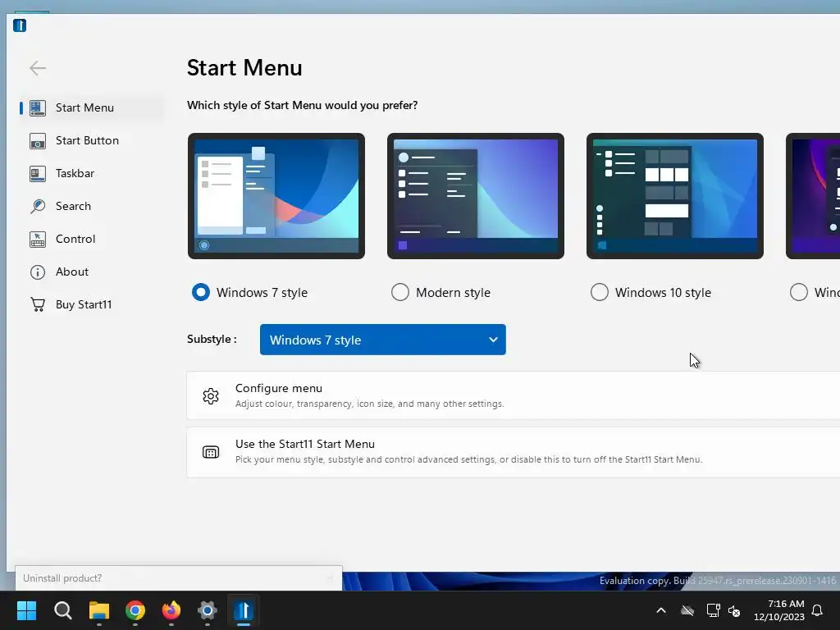Click the Windows 7 style preview thumbnail
Image resolution: width=840 pixels, height=630 pixels.
tap(276, 196)
